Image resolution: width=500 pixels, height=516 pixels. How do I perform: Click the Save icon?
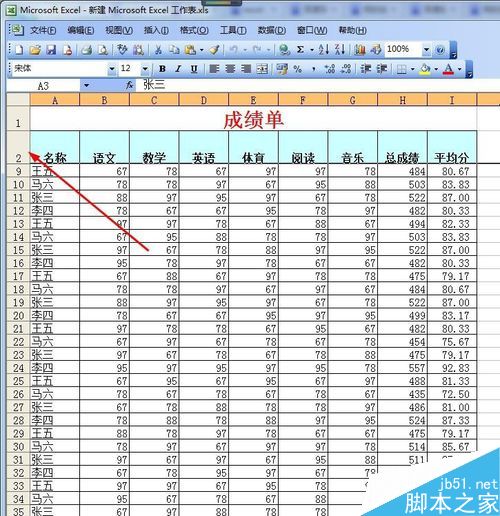pos(51,50)
